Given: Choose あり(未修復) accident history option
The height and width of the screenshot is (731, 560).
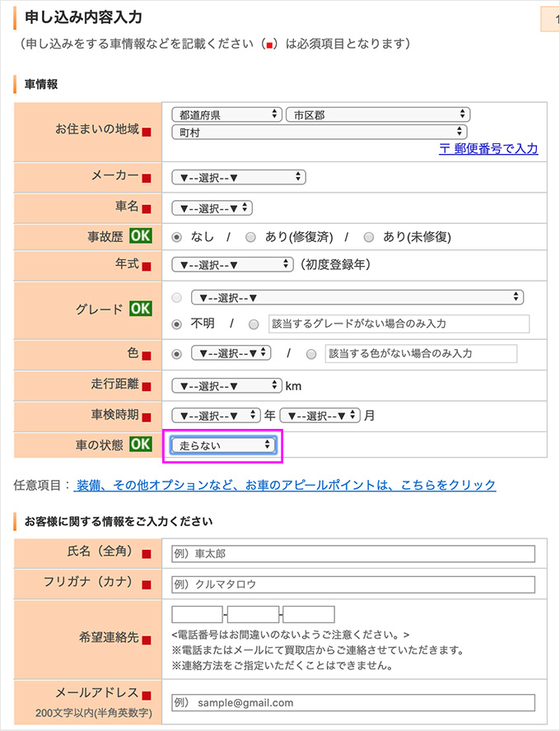Looking at the screenshot, I should (368, 237).
